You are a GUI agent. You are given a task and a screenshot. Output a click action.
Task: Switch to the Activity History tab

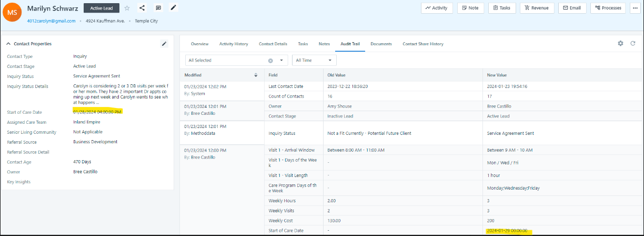coord(233,44)
